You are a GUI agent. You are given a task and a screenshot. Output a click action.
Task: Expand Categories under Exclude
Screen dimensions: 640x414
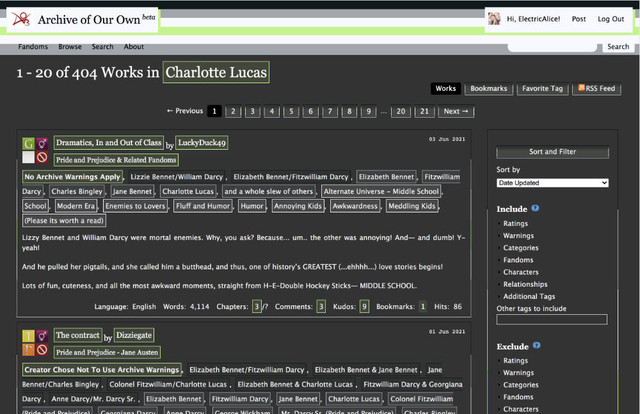tap(520, 385)
